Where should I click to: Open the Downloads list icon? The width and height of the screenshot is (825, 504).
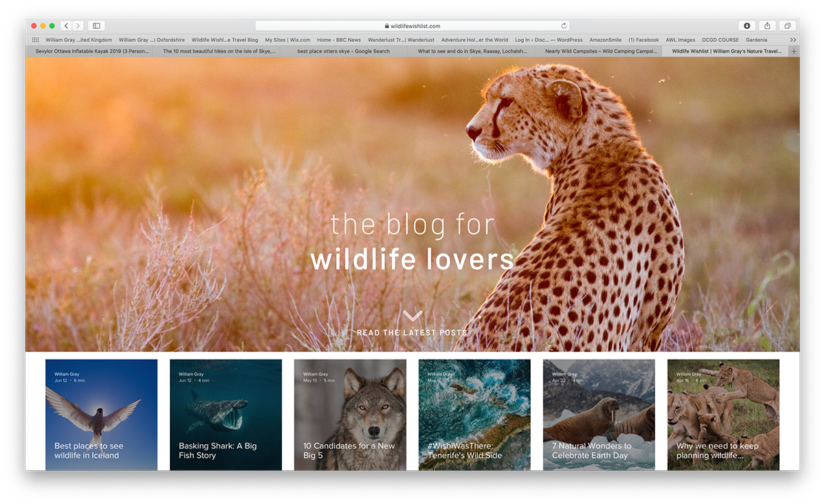pos(747,26)
